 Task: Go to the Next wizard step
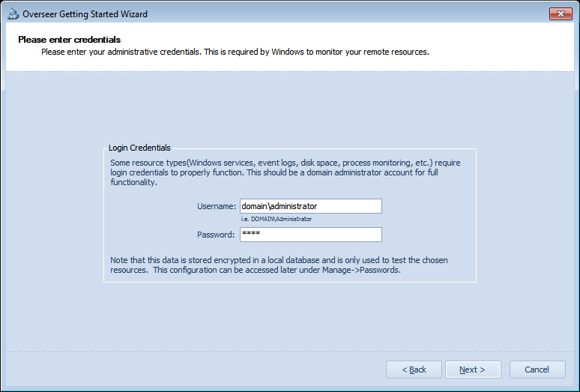[473, 370]
